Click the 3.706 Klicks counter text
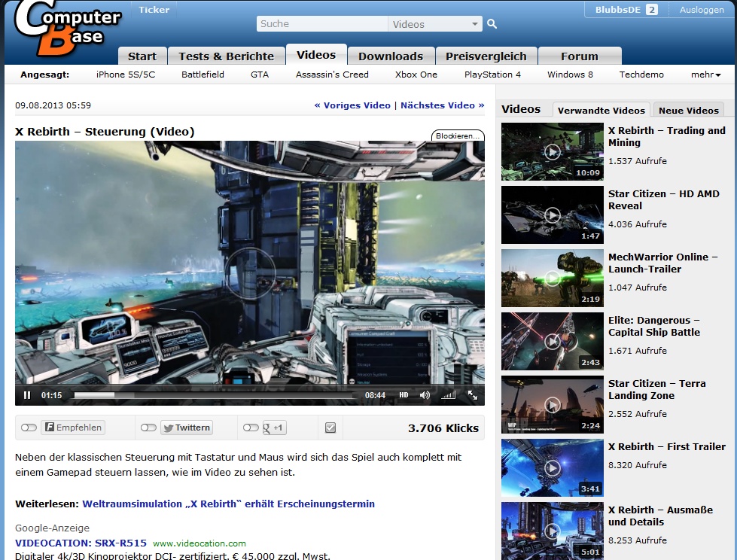Screen dimensions: 737x560 point(443,428)
